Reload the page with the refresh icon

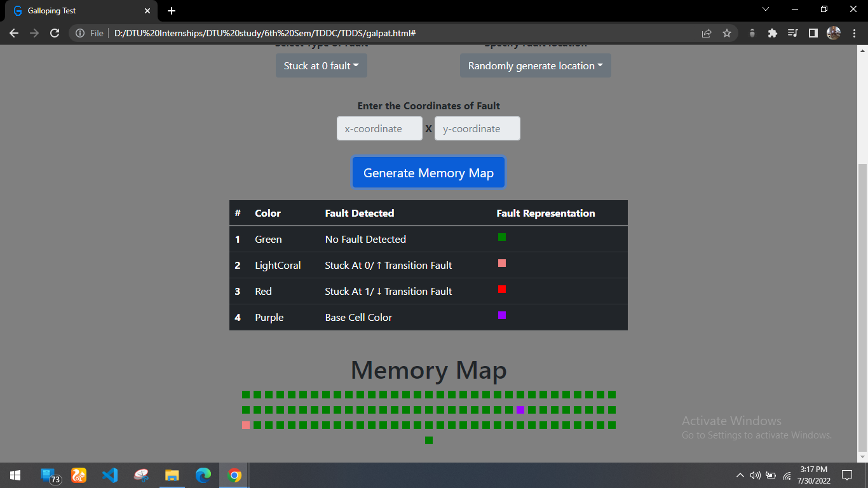coord(54,32)
